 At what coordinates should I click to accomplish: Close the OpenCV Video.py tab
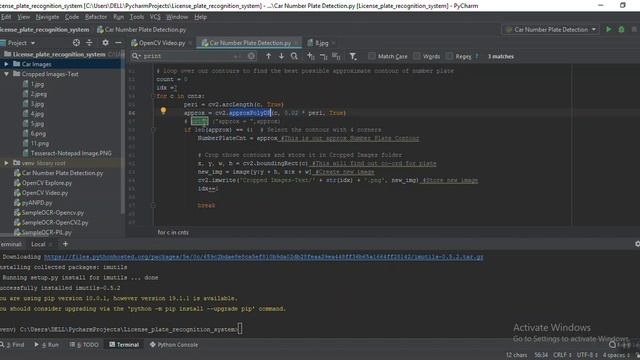pyautogui.click(x=190, y=43)
